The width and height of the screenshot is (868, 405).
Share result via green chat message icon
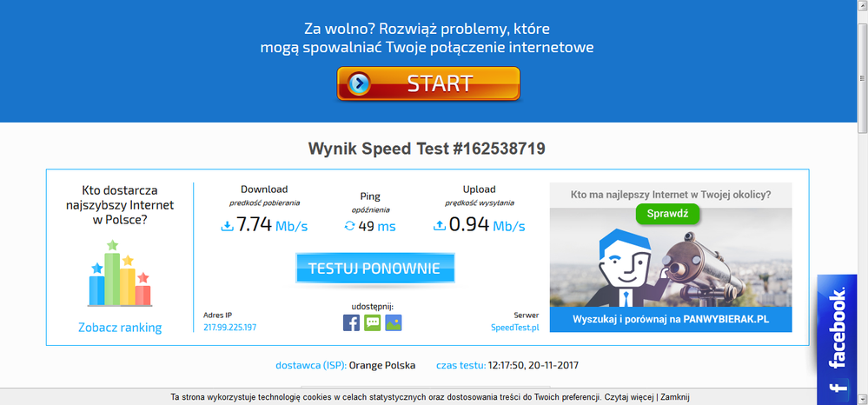[x=372, y=323]
